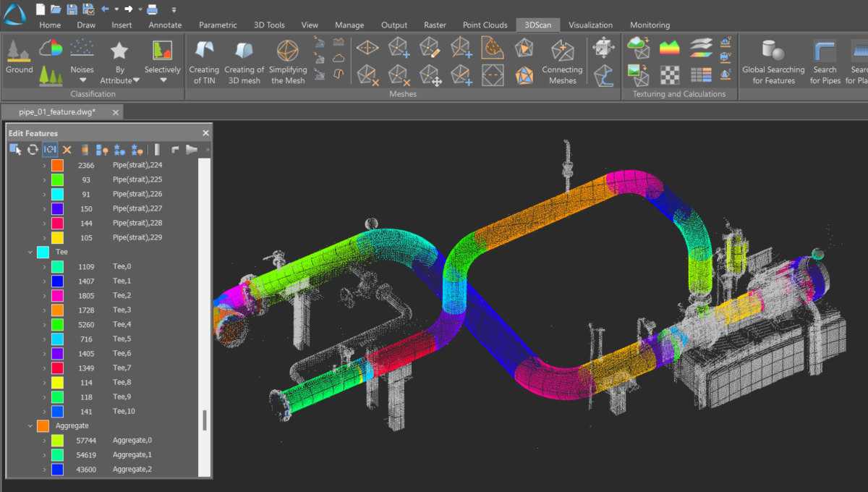Image resolution: width=868 pixels, height=492 pixels.
Task: Click the print icon in the quick access toolbar
Action: [150, 8]
